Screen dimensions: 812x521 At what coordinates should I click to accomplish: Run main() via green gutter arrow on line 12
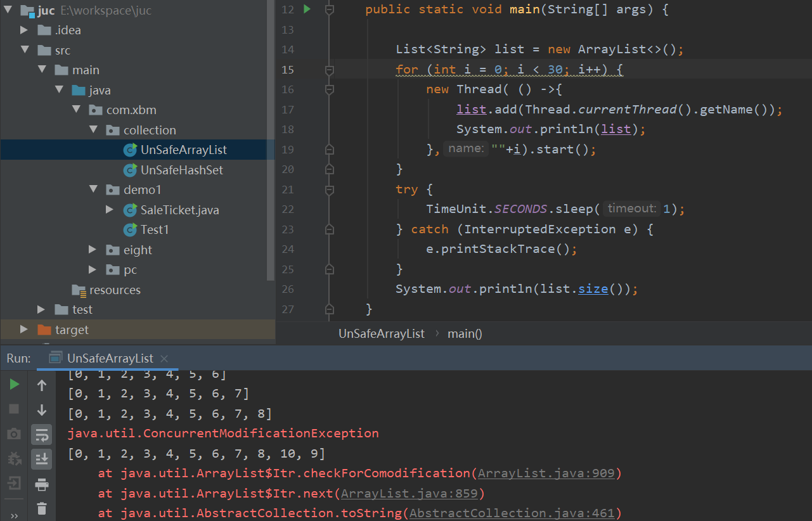click(x=307, y=10)
